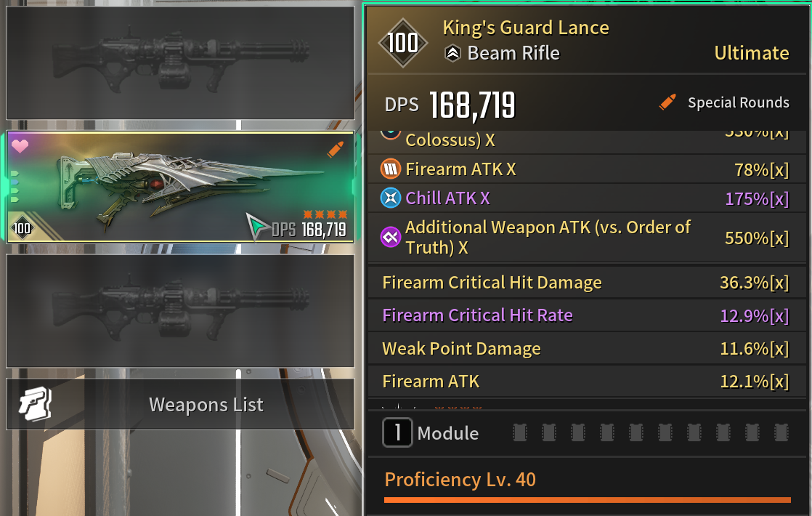Click the orange special rounds bullet on weapon card

tap(335, 149)
